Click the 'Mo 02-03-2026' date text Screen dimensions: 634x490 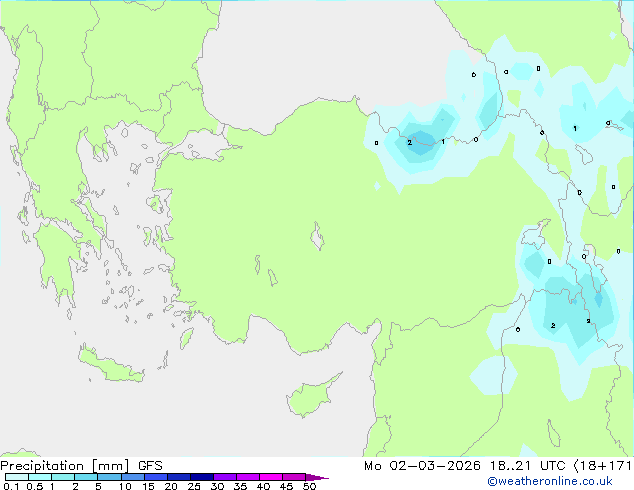422,466
